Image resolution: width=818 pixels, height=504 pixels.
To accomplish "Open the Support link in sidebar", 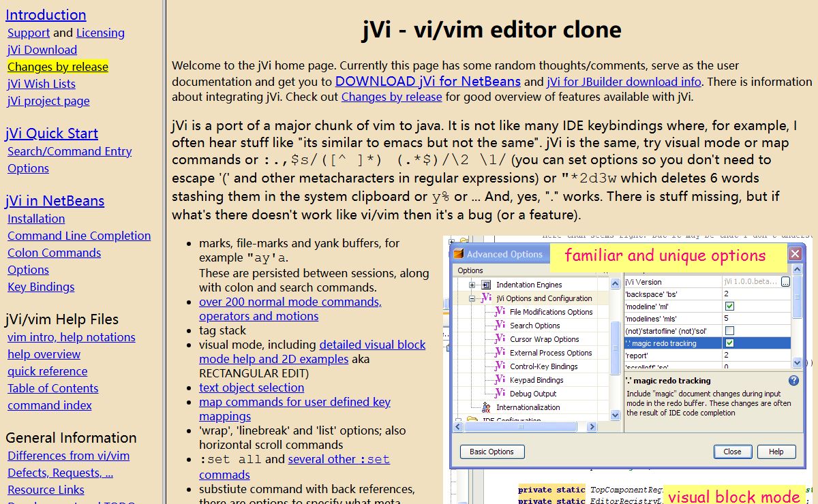I will click(29, 33).
